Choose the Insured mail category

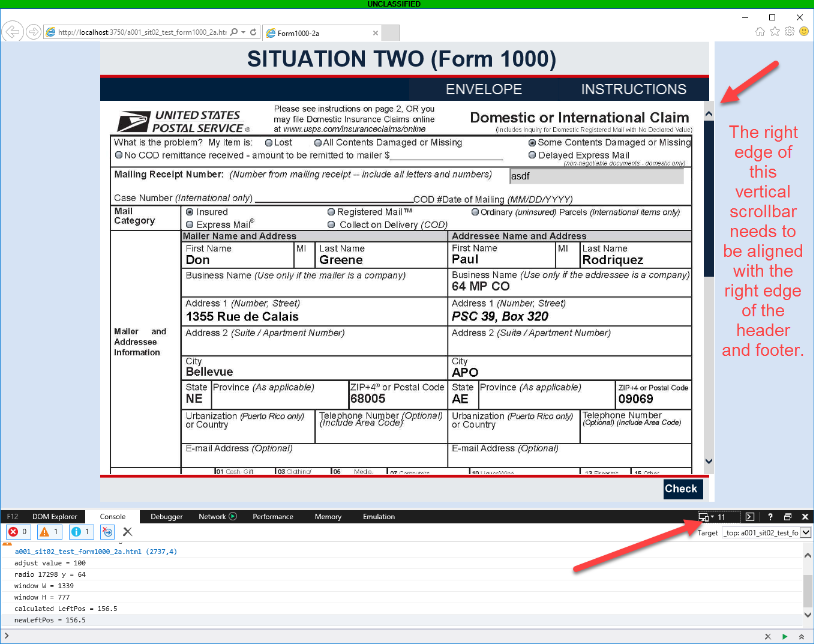(x=190, y=212)
